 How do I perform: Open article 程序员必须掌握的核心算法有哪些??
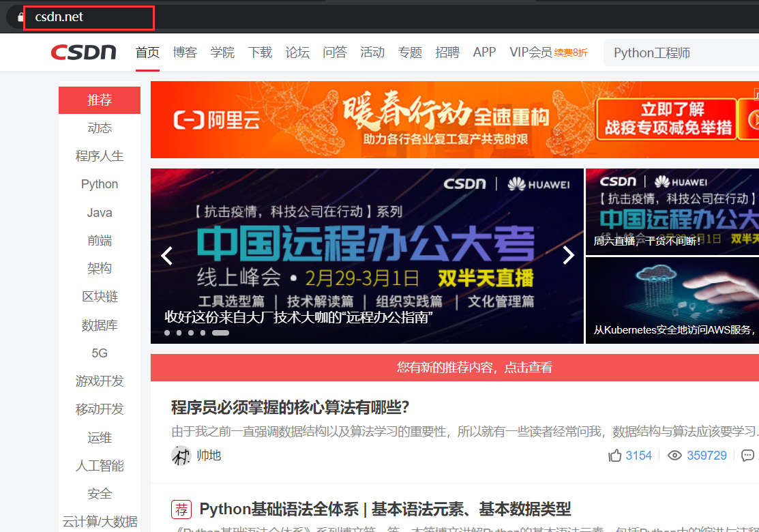pos(290,408)
